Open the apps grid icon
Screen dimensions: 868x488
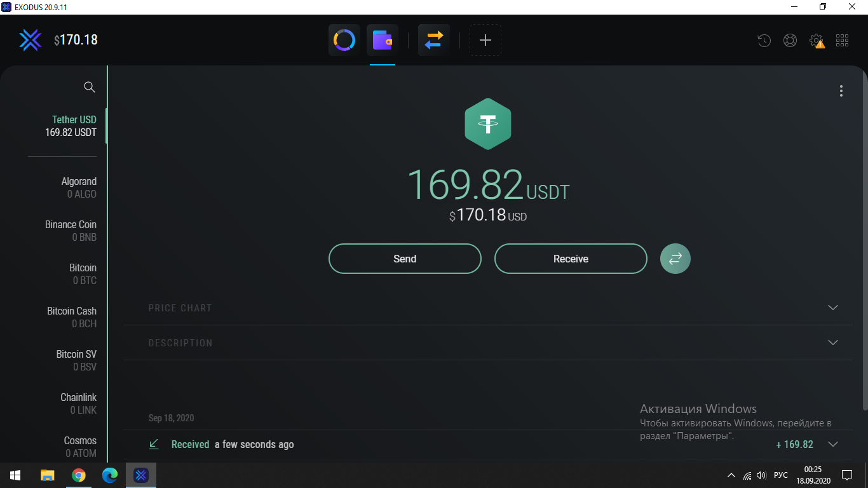[x=843, y=41]
